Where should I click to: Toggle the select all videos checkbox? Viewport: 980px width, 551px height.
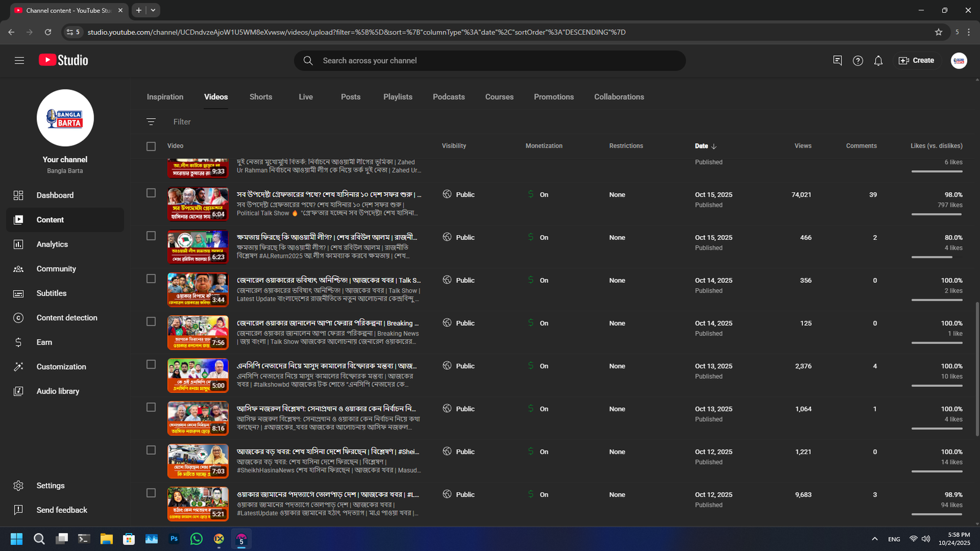[x=151, y=146]
